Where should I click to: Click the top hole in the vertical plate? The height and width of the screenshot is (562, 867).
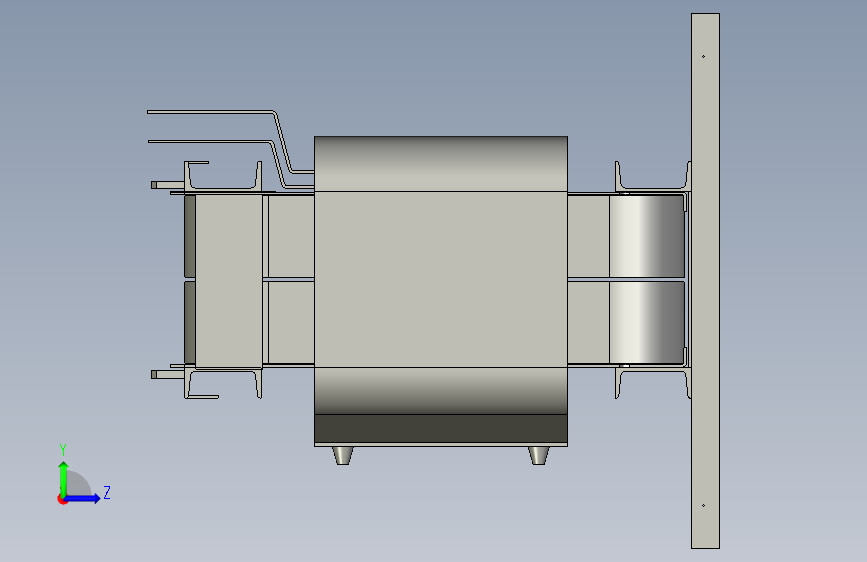[x=703, y=56]
